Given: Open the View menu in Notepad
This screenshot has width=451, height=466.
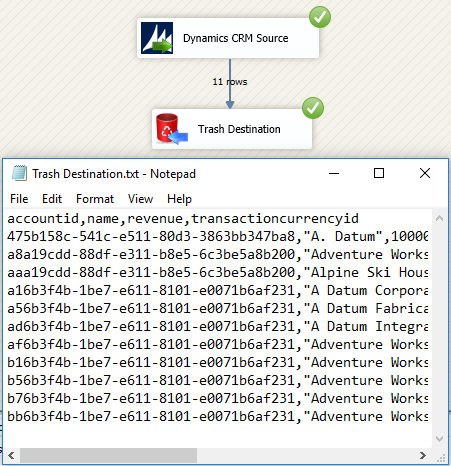Looking at the screenshot, I should (140, 199).
